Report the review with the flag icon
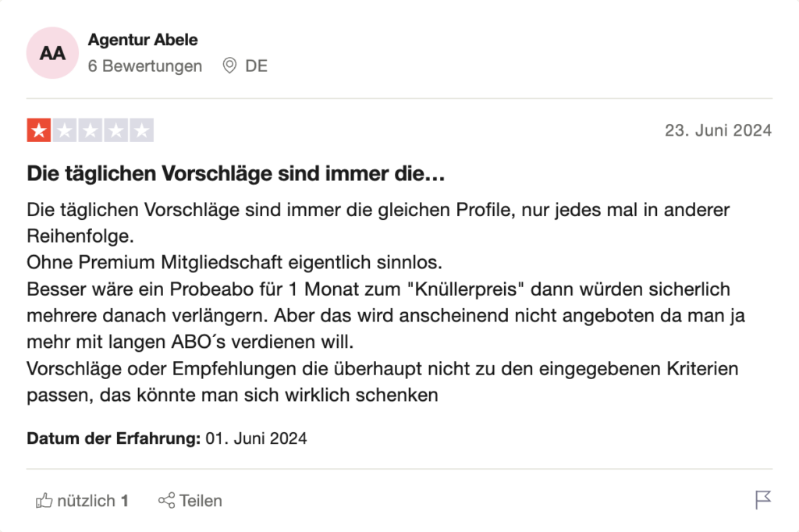 pos(763,500)
